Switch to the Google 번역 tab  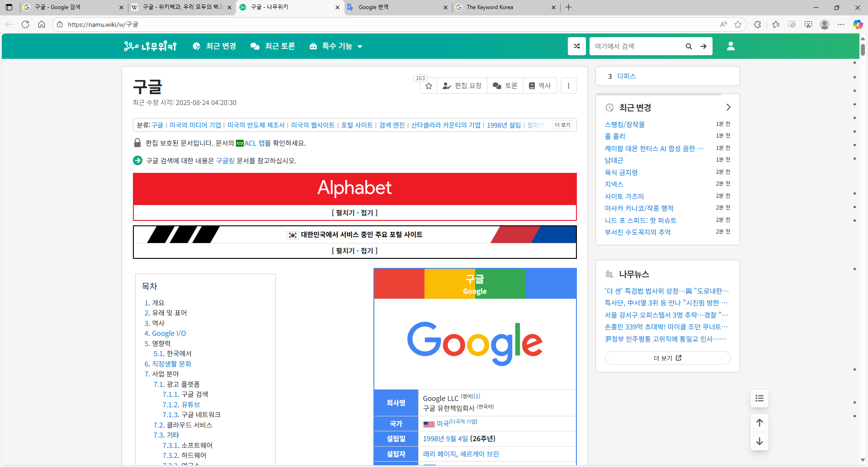(398, 7)
